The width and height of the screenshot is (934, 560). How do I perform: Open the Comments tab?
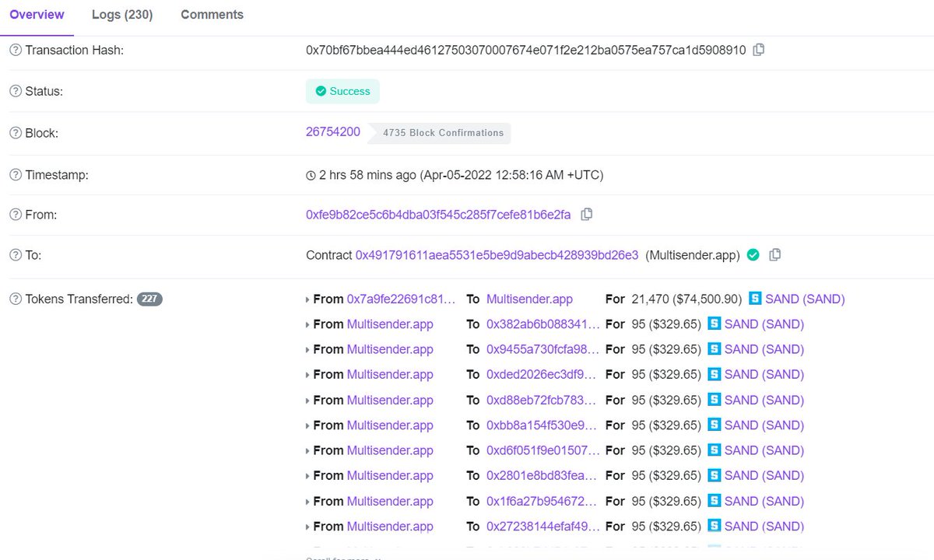point(211,14)
